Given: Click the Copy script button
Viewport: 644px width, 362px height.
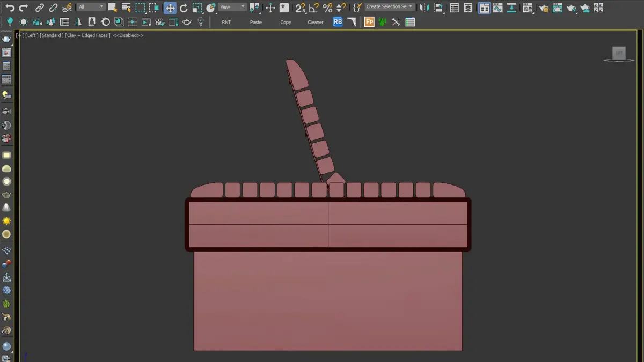Looking at the screenshot, I should (286, 22).
